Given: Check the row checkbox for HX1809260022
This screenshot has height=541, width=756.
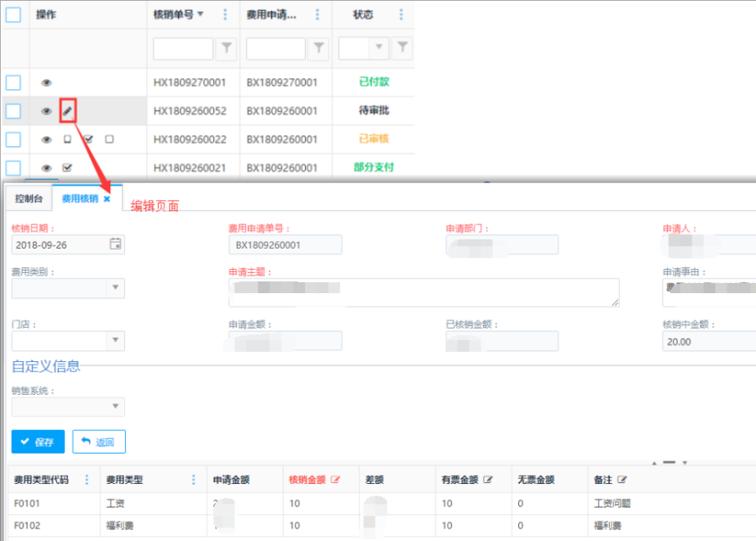Looking at the screenshot, I should tap(13, 139).
